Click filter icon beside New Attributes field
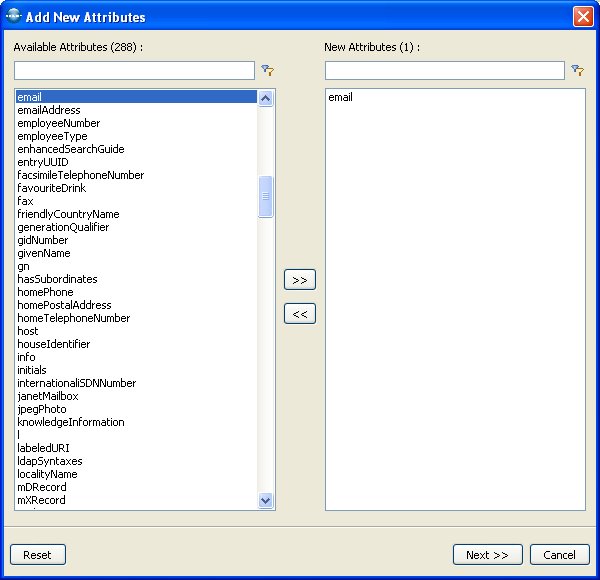The width and height of the screenshot is (600, 580). [577, 71]
